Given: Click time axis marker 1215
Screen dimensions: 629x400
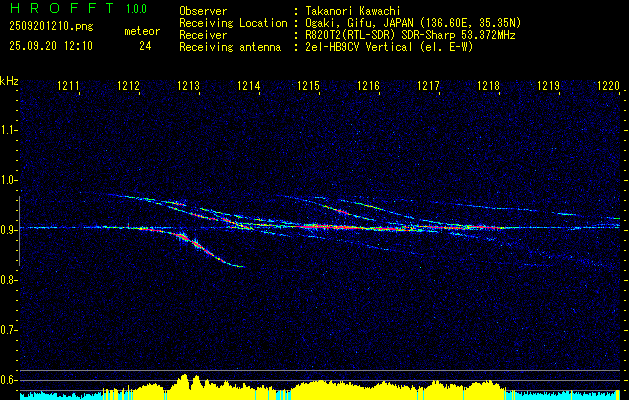Looking at the screenshot, I should (308, 85).
